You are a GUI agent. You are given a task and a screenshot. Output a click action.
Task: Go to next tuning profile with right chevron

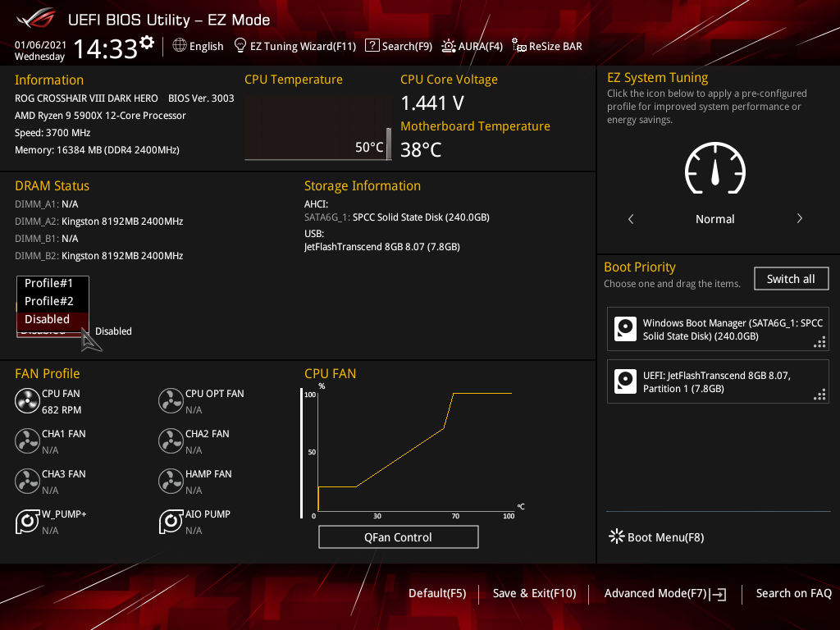(799, 218)
